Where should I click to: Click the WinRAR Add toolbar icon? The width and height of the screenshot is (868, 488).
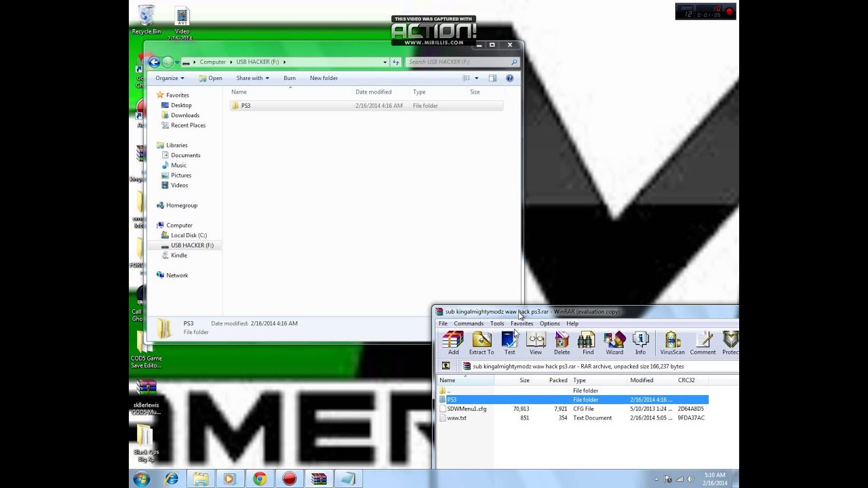[x=453, y=343]
